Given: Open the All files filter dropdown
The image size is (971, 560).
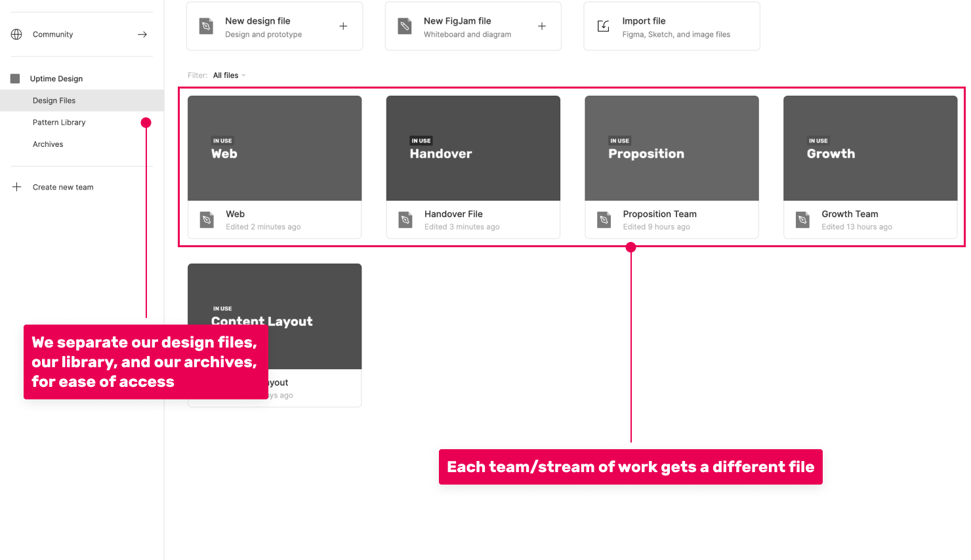Looking at the screenshot, I should [229, 75].
